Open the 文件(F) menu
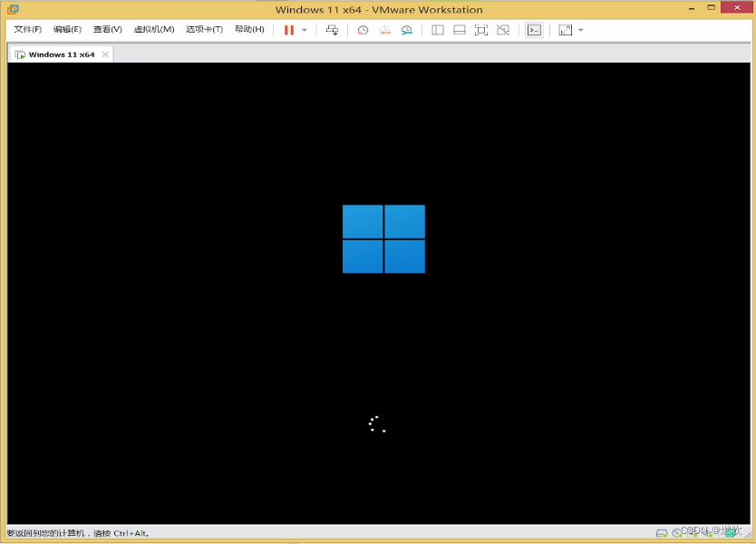This screenshot has width=756, height=544. click(28, 29)
